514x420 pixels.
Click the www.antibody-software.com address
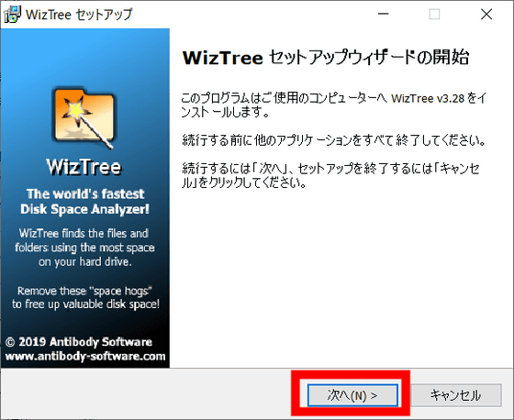85,356
